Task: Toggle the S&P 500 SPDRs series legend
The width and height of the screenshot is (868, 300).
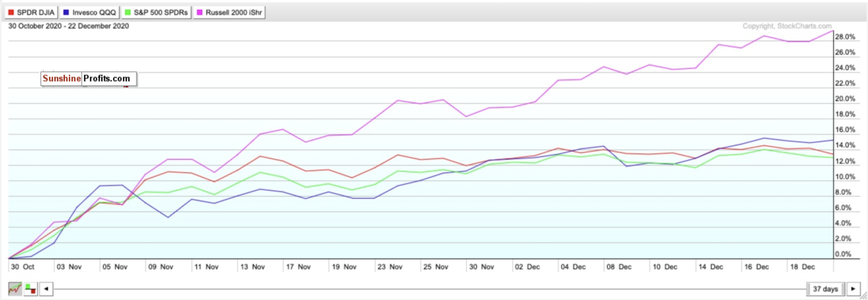Action: click(156, 13)
